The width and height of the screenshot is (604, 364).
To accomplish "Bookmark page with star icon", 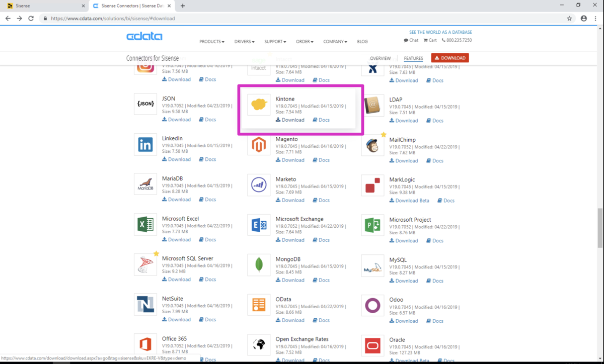I will (x=569, y=19).
